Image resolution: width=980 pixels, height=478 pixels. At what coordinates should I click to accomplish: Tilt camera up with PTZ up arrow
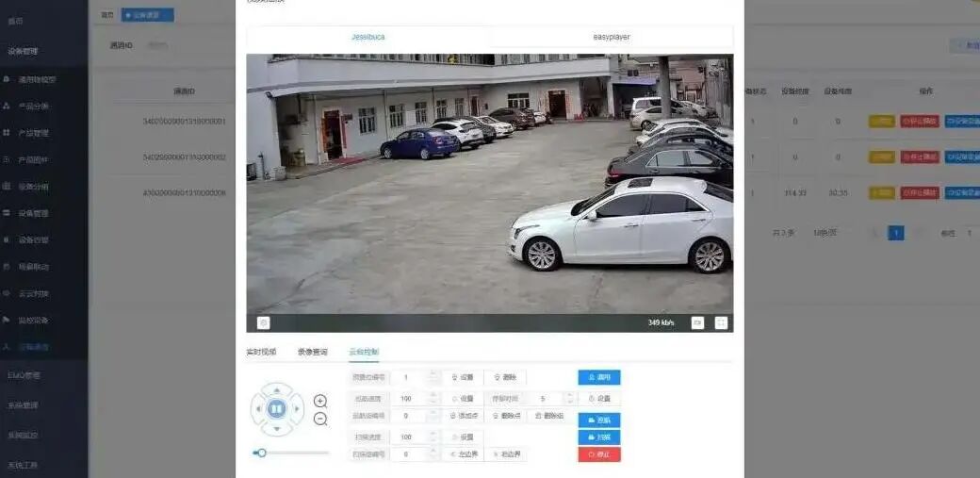click(x=277, y=390)
